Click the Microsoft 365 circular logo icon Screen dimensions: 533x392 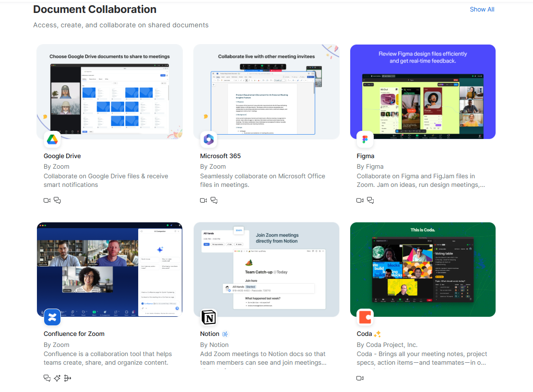(x=209, y=139)
